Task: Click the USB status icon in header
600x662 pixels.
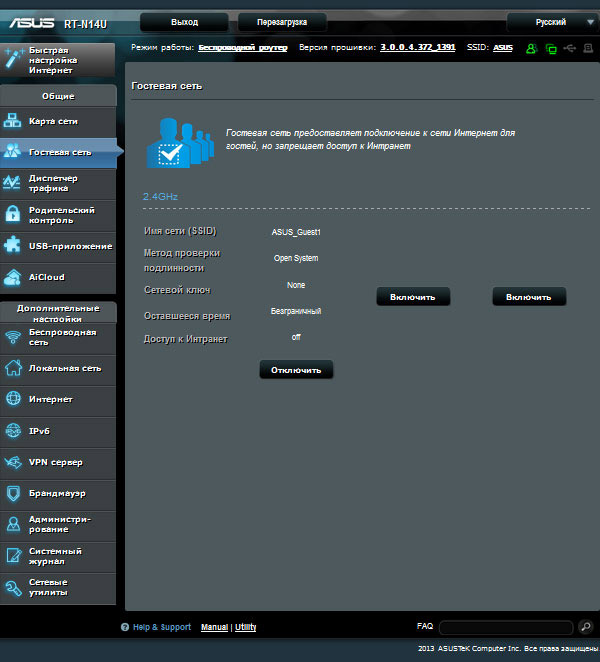Action: (x=569, y=48)
